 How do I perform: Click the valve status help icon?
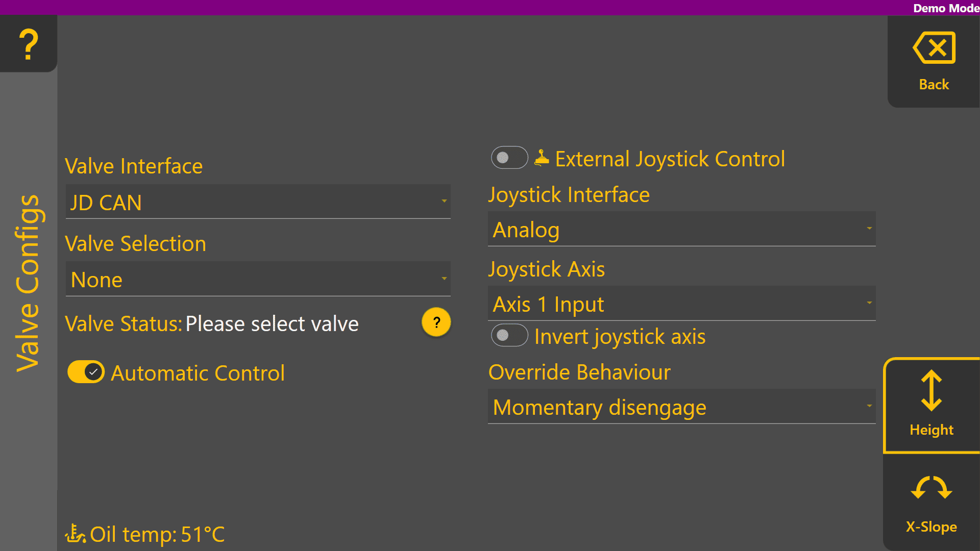coord(436,322)
